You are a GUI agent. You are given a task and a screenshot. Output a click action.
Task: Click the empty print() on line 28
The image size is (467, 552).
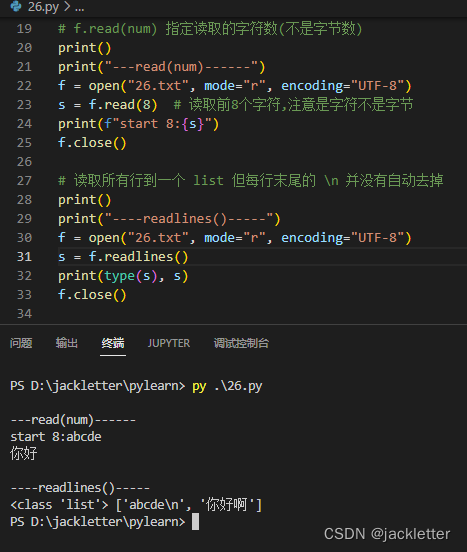point(84,200)
